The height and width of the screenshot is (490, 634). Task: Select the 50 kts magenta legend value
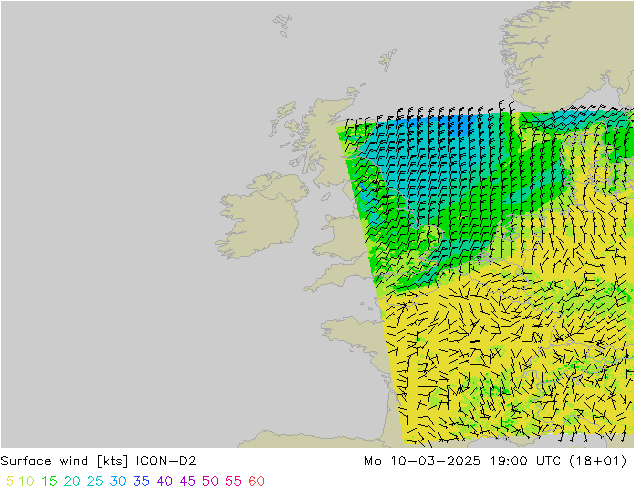(210, 481)
